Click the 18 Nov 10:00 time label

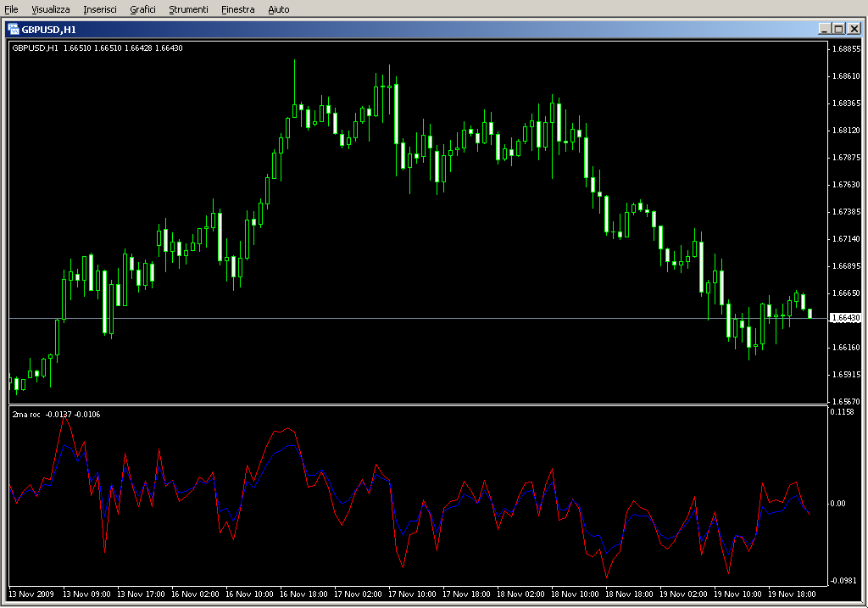[576, 594]
